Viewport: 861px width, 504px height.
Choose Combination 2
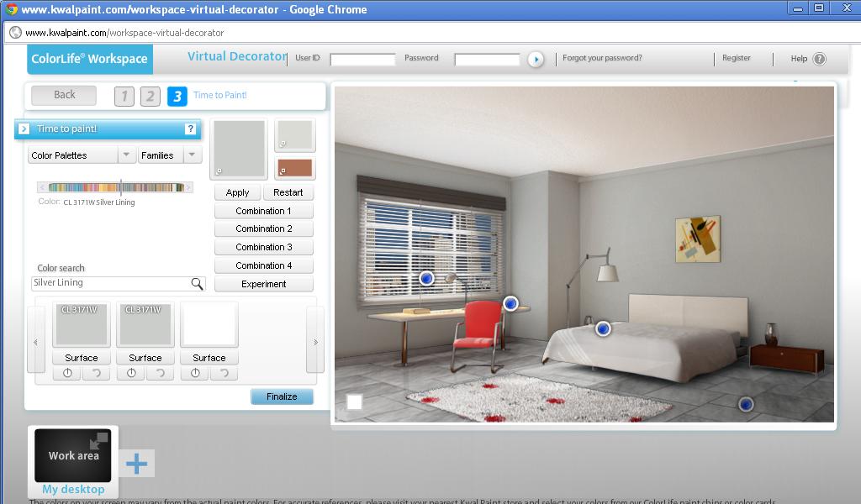pyautogui.click(x=263, y=228)
